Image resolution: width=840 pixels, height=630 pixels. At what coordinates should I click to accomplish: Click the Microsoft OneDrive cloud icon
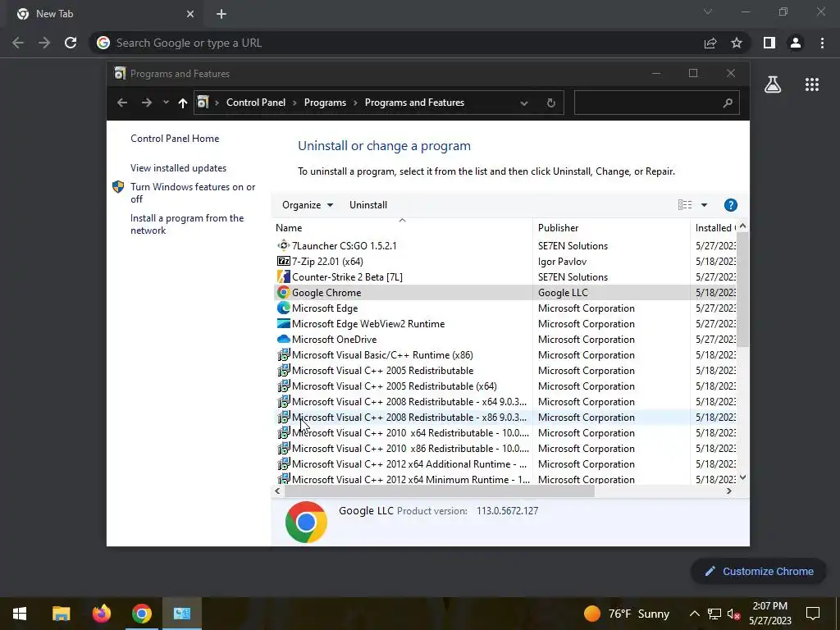283,339
